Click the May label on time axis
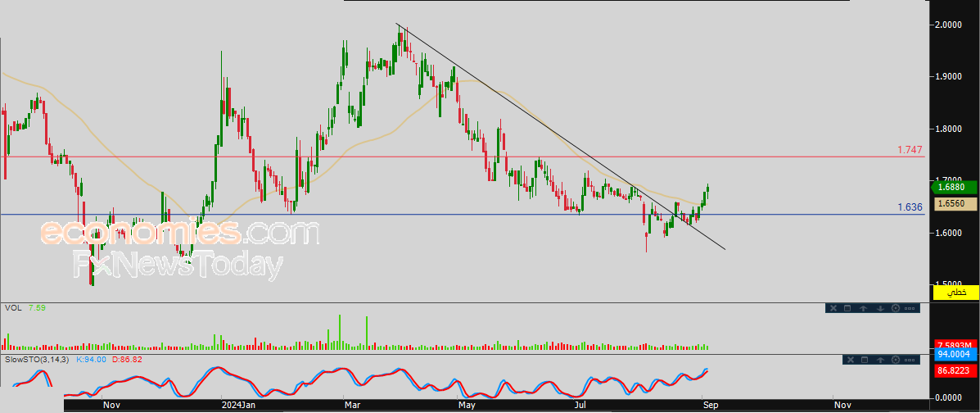 (x=466, y=406)
